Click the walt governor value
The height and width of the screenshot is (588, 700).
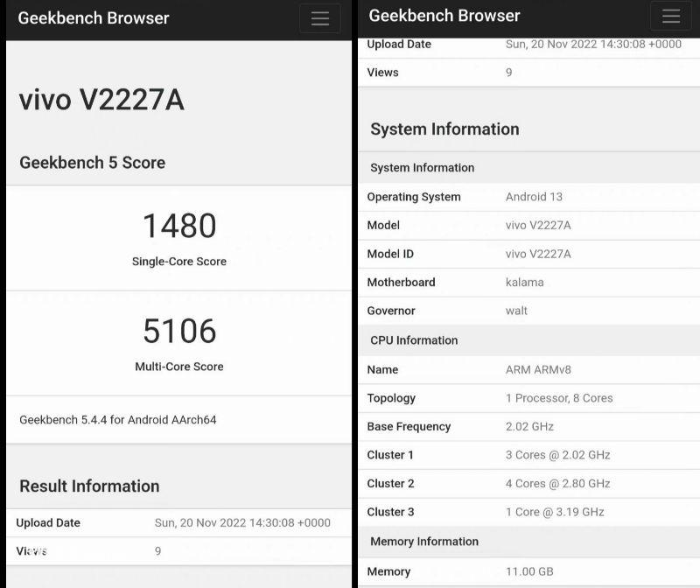[x=516, y=311]
